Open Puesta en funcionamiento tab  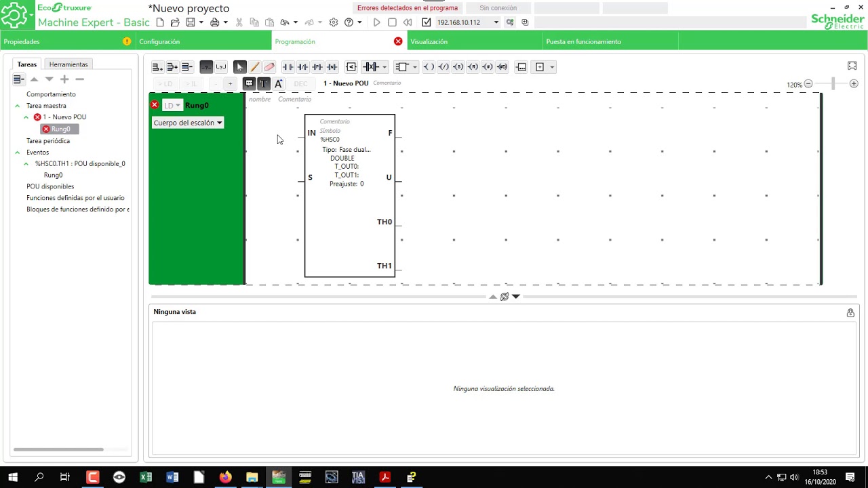610,41
